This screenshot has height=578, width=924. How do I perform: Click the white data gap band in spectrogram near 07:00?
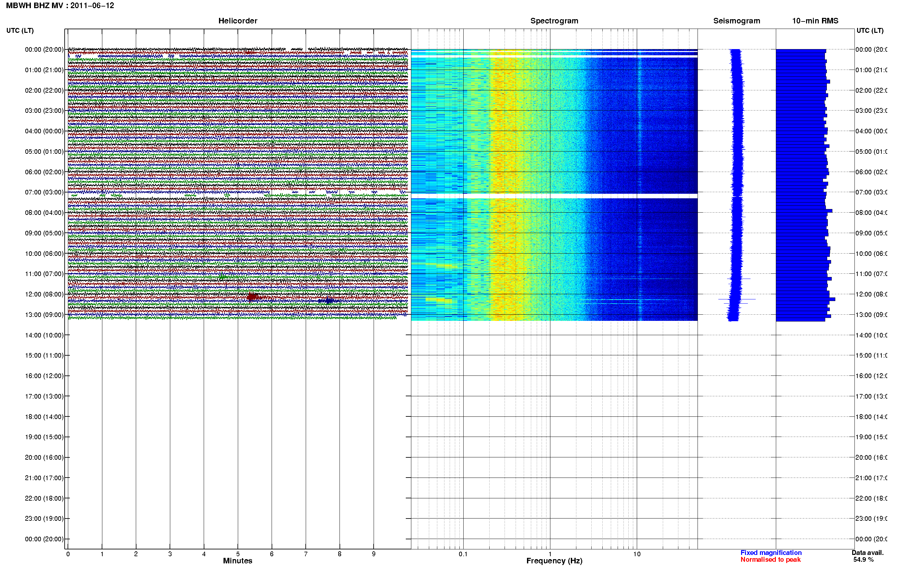pos(554,196)
